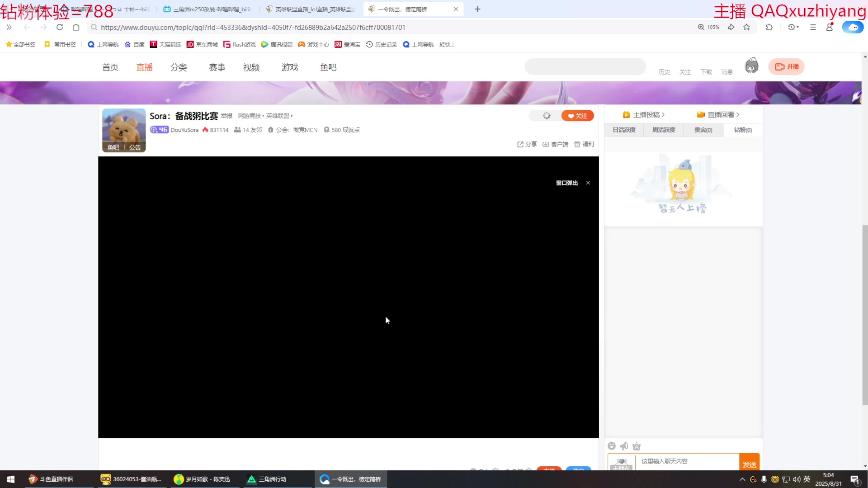Switch to 贵宾(0) tab

click(x=703, y=130)
